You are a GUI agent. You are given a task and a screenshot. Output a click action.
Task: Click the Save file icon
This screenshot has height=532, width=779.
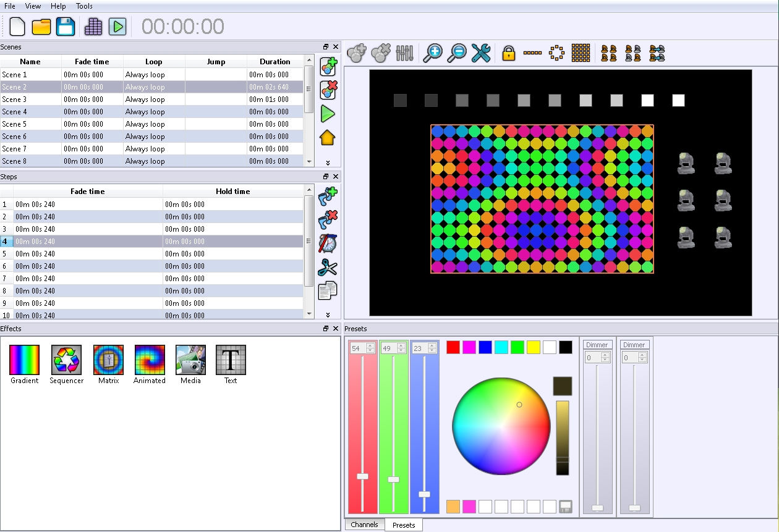click(x=66, y=27)
